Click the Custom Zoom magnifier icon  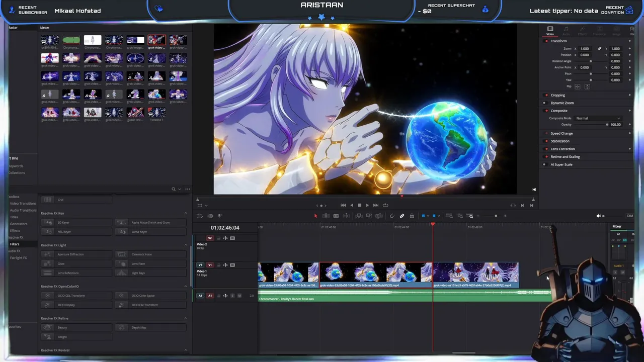470,216
